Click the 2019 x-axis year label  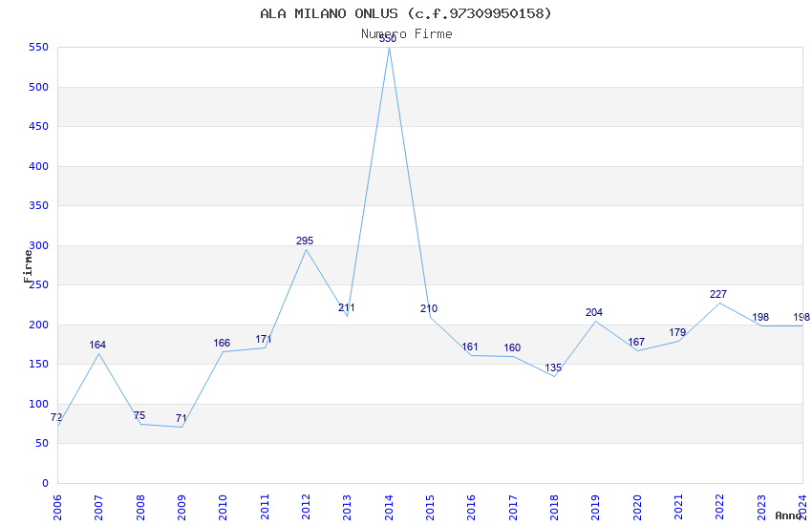click(596, 508)
